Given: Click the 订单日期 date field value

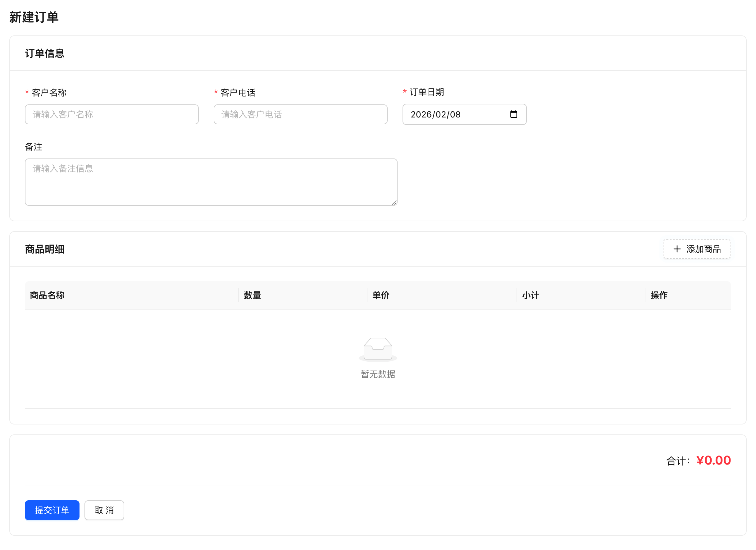Looking at the screenshot, I should (x=435, y=114).
